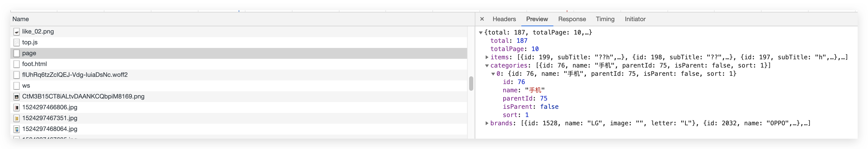868x149 pixels.
Task: Click the top.js script file icon
Action: 17,42
